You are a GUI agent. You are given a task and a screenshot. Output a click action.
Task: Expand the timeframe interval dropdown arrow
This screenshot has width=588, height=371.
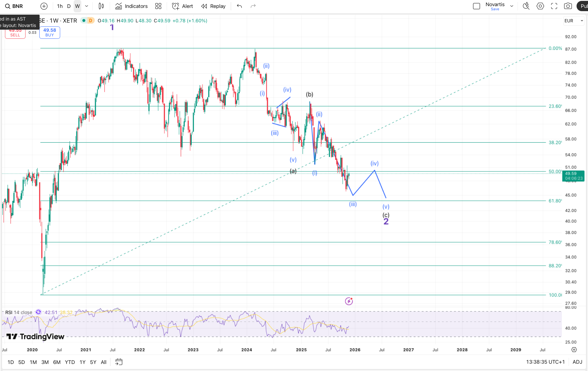pyautogui.click(x=87, y=6)
